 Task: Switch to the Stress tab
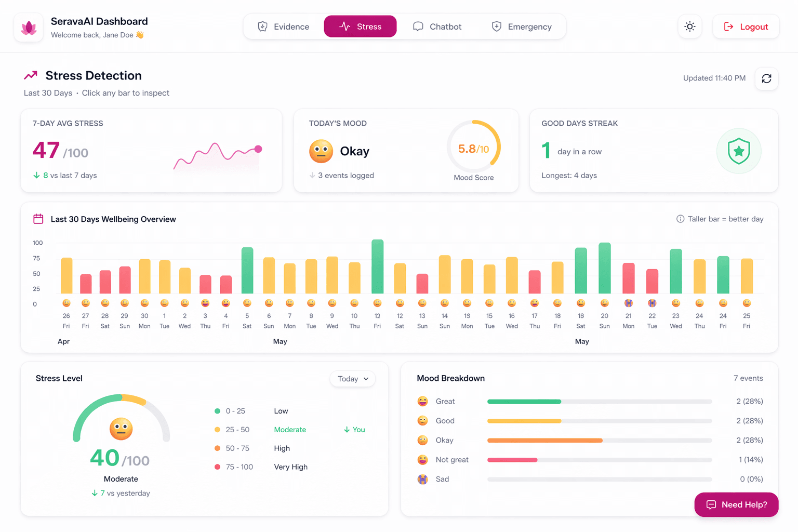click(x=360, y=26)
